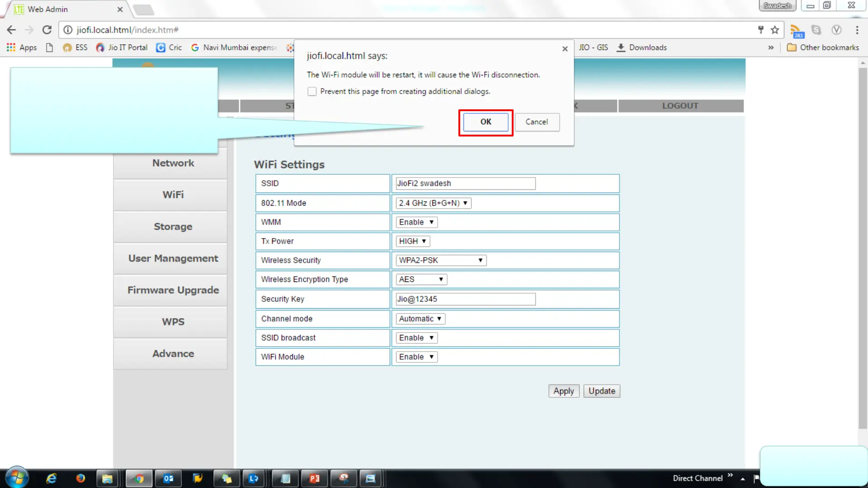The image size is (868, 488).
Task: Click the browser reload icon
Action: pos(47,30)
